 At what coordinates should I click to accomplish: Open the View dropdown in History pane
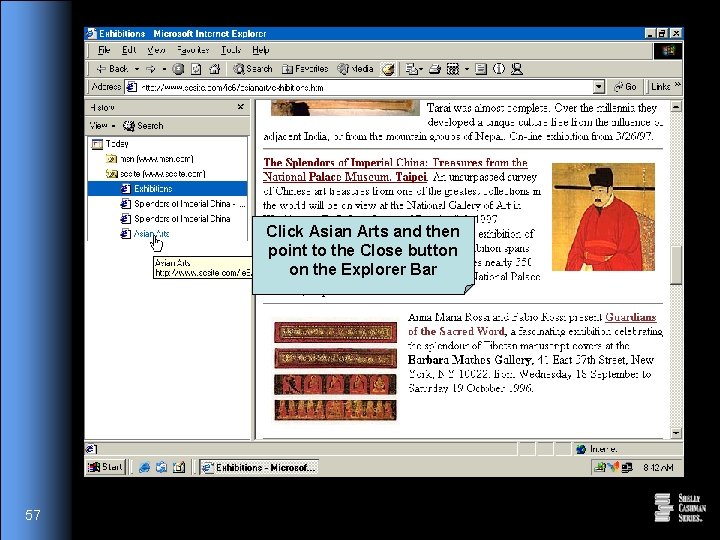(x=102, y=126)
